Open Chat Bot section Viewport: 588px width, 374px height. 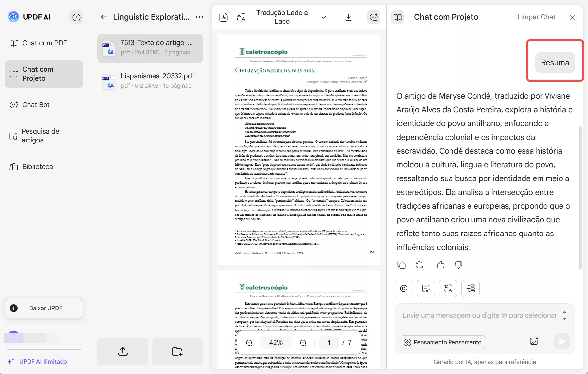[x=44, y=105]
